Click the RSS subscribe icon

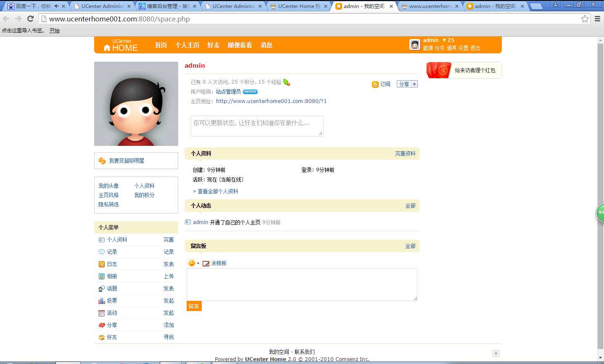click(375, 84)
